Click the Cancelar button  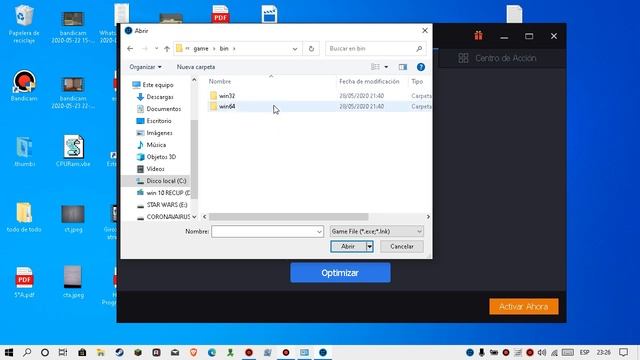402,247
